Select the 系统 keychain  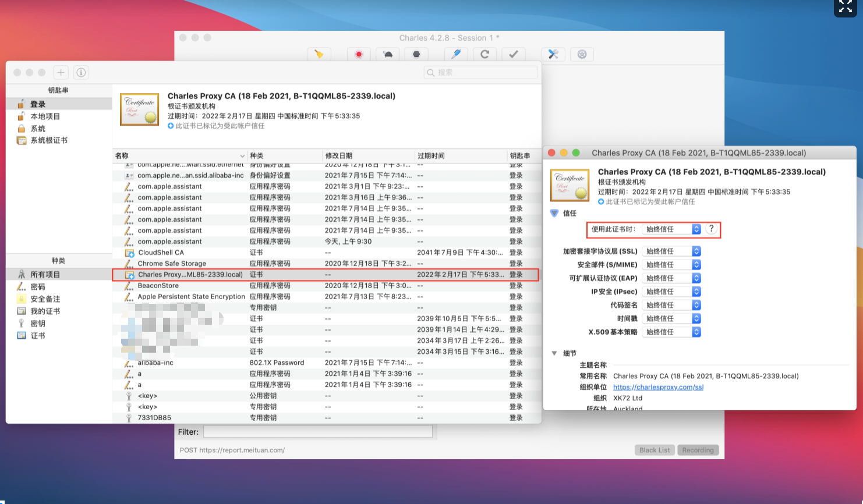pos(59,129)
